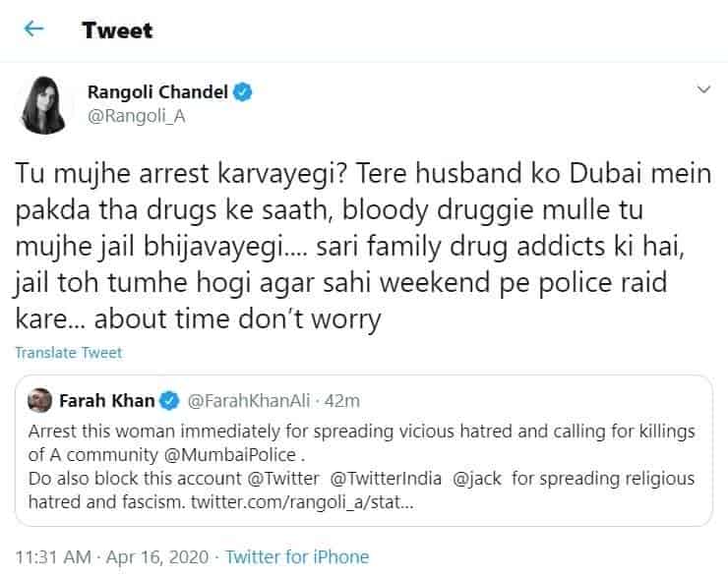Click verified badge next to Rangoli Chandel
Viewport: 728px width, 577px height.
(x=243, y=92)
